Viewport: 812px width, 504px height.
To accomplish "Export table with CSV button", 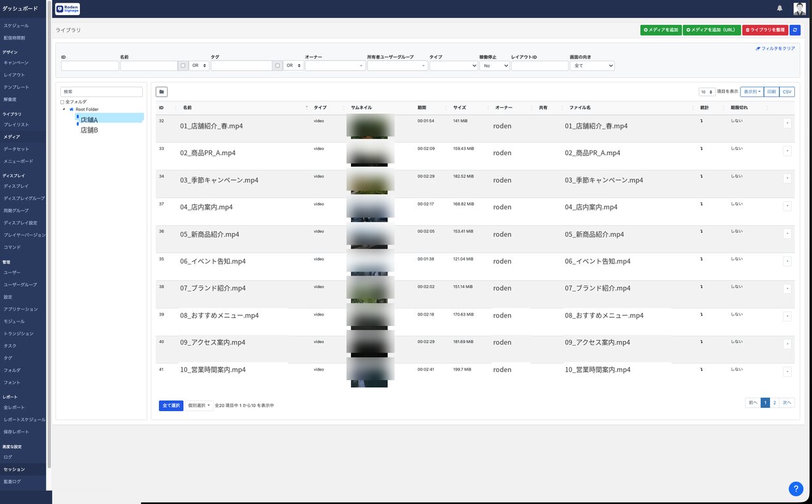I will coord(787,92).
